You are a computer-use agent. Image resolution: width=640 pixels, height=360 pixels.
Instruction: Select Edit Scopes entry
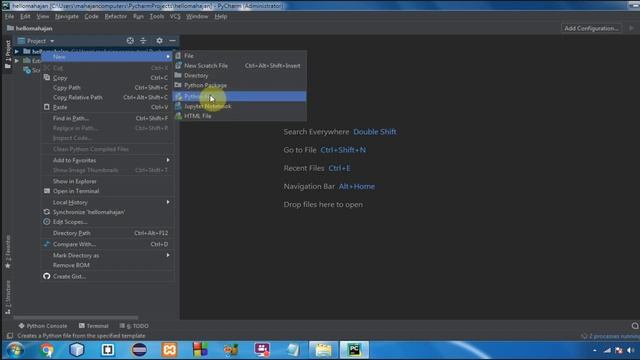click(108, 222)
